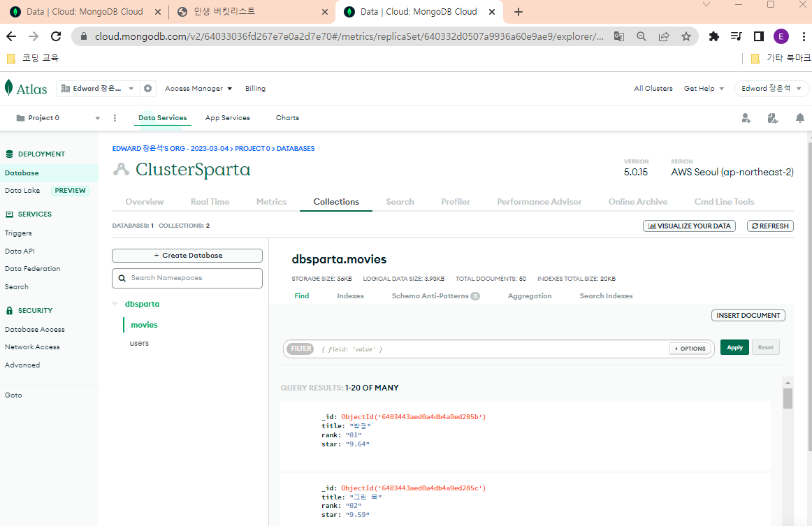Open the Metrics cluster tab
The height and width of the screenshot is (526, 812).
pyautogui.click(x=271, y=202)
